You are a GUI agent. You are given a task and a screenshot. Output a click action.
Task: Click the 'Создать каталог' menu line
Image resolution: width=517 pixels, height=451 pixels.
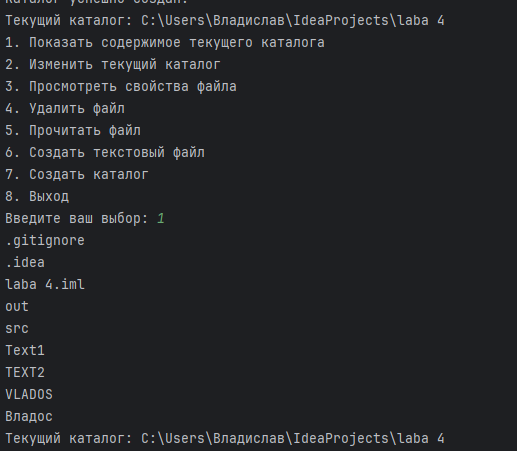coord(77,175)
